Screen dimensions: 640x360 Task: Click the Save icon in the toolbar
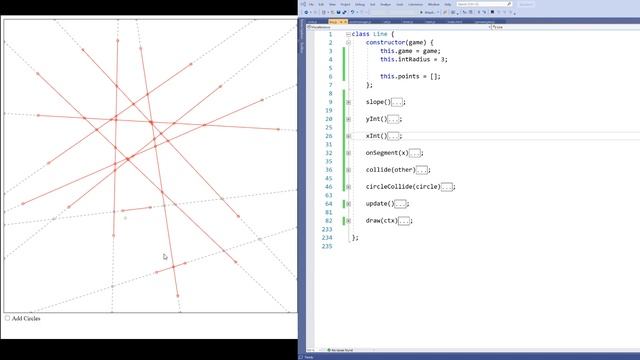tap(338, 12)
